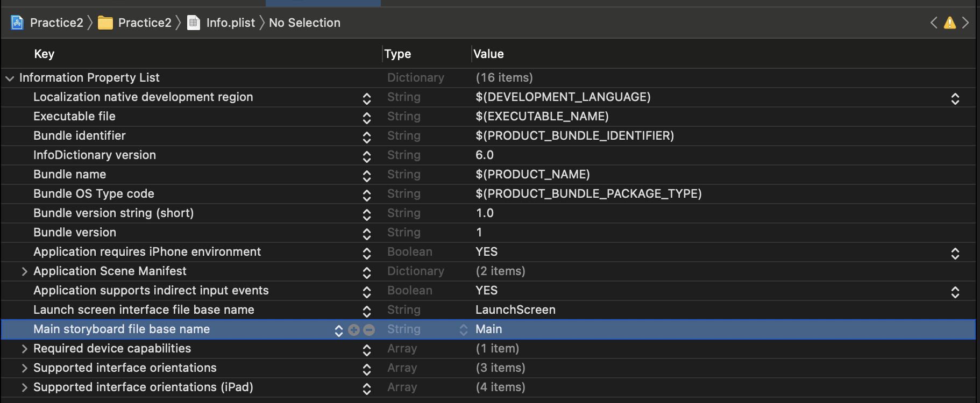
Task: Expand Supported interface orientations (iPad) array
Action: tap(24, 387)
